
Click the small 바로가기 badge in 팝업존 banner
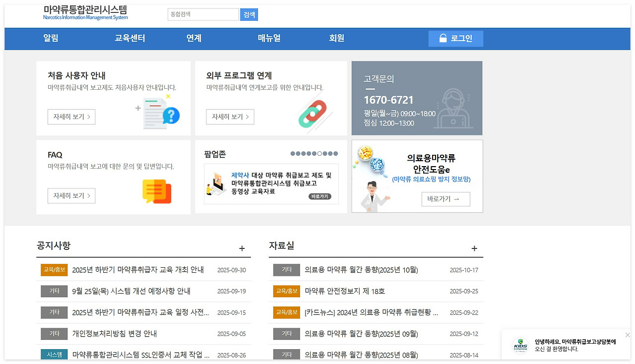pyautogui.click(x=320, y=196)
